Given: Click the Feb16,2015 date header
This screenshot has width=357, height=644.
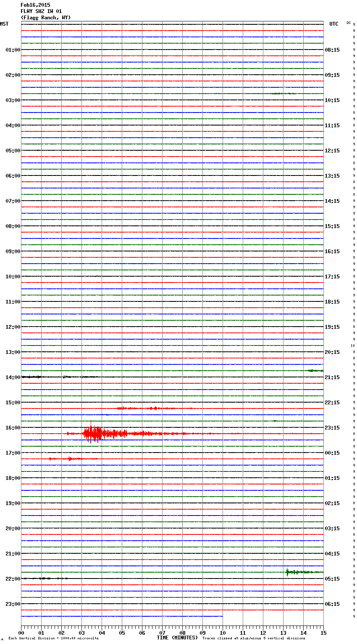Looking at the screenshot, I should [x=35, y=5].
